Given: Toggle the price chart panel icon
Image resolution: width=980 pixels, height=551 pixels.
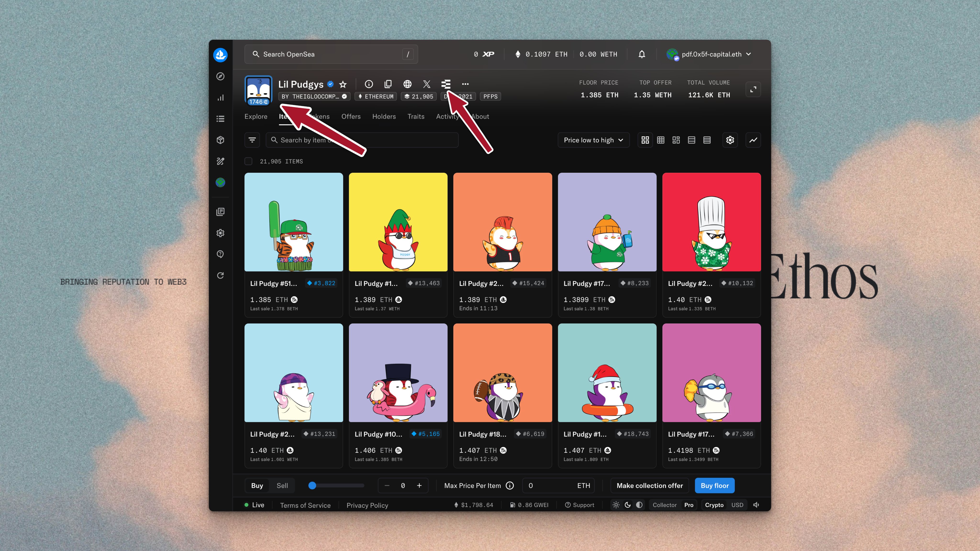Looking at the screenshot, I should (753, 140).
